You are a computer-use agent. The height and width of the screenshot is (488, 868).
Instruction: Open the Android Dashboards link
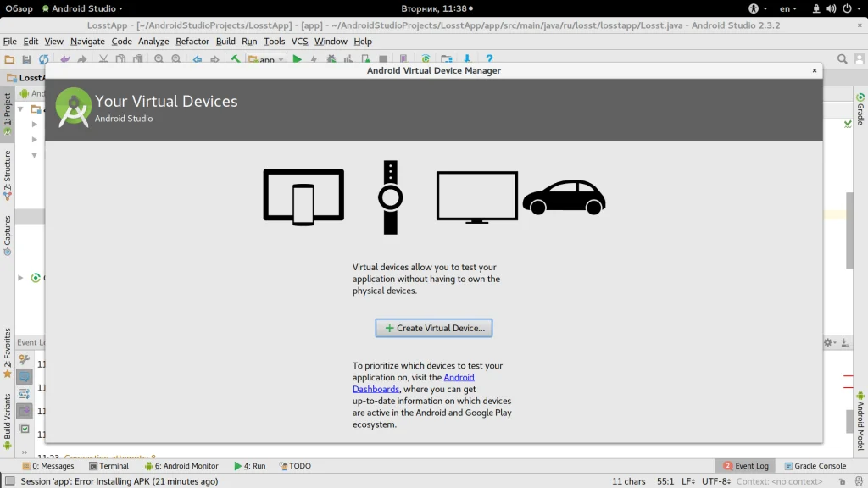(x=459, y=378)
